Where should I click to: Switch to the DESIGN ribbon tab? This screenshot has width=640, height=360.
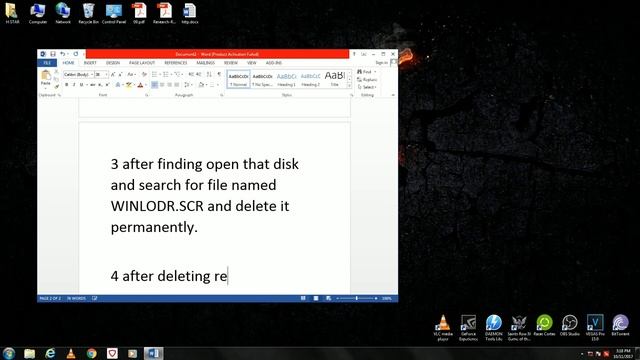tap(113, 63)
